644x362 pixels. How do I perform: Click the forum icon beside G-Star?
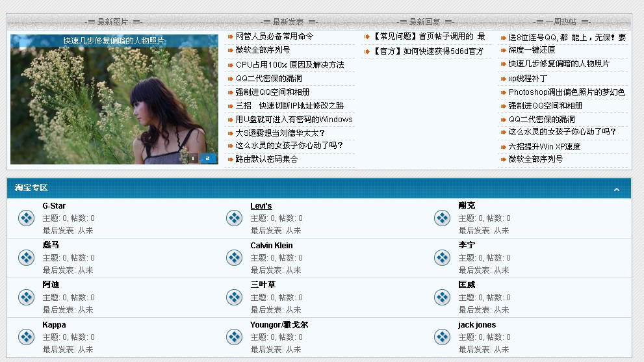(26, 218)
